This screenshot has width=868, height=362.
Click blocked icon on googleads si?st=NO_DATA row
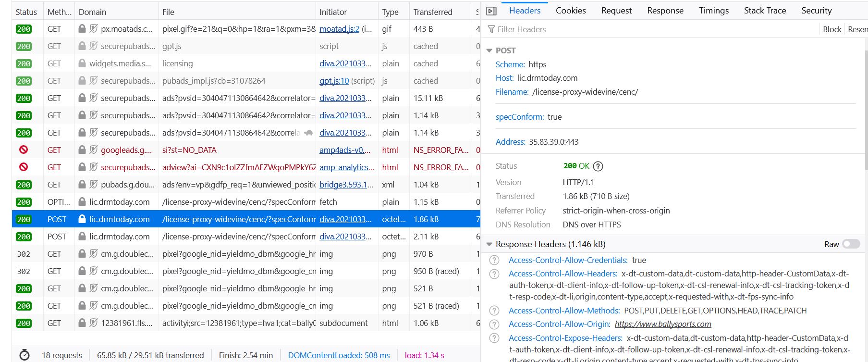pos(23,150)
